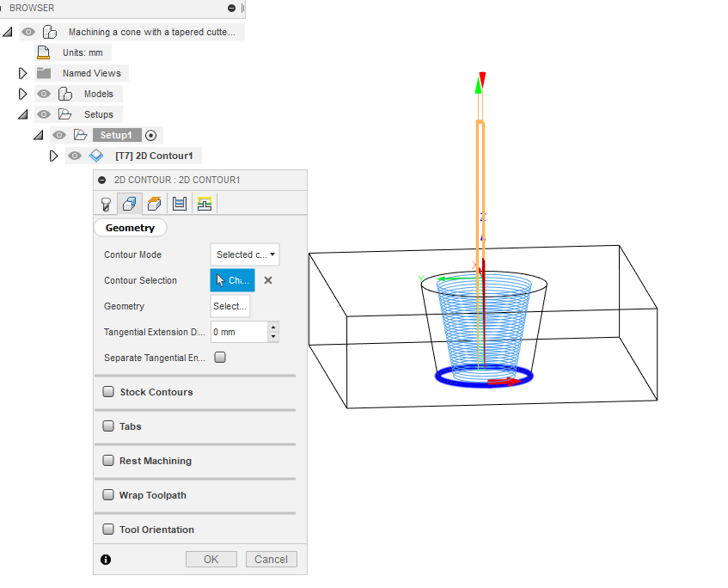
Task: Hide the Models node in browser
Action: [43, 94]
